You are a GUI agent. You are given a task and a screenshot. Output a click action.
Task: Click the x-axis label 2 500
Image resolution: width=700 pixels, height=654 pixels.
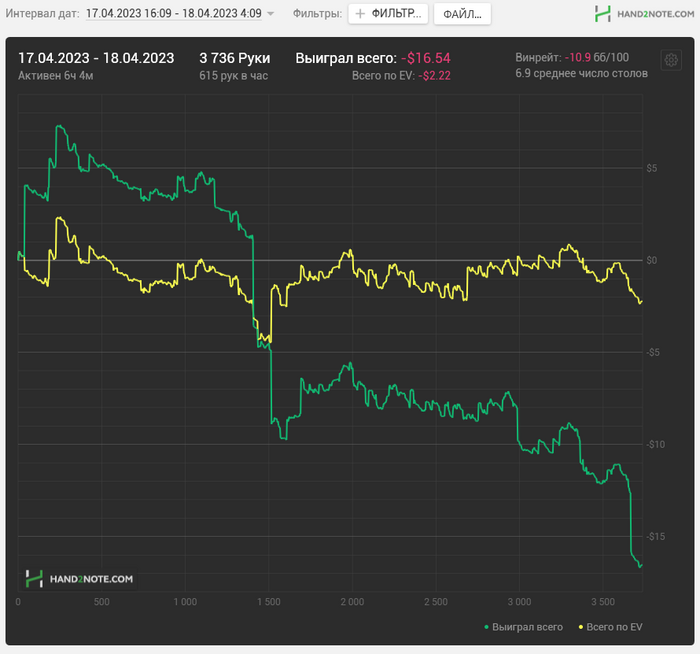point(436,602)
